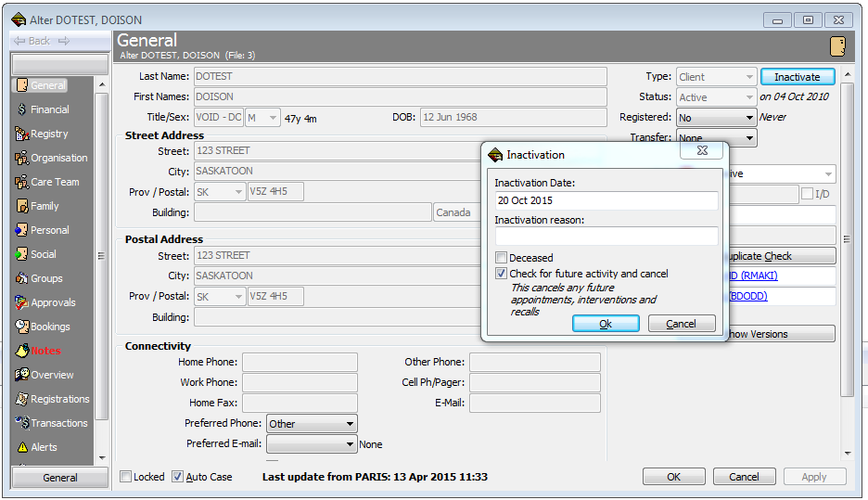
Task: Click the main window OK button
Action: click(x=673, y=477)
